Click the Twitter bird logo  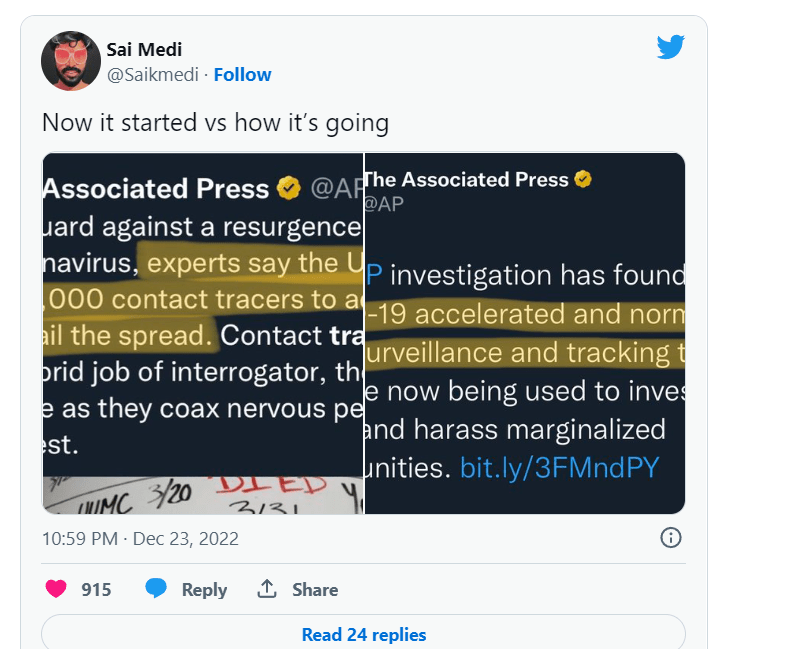point(670,47)
